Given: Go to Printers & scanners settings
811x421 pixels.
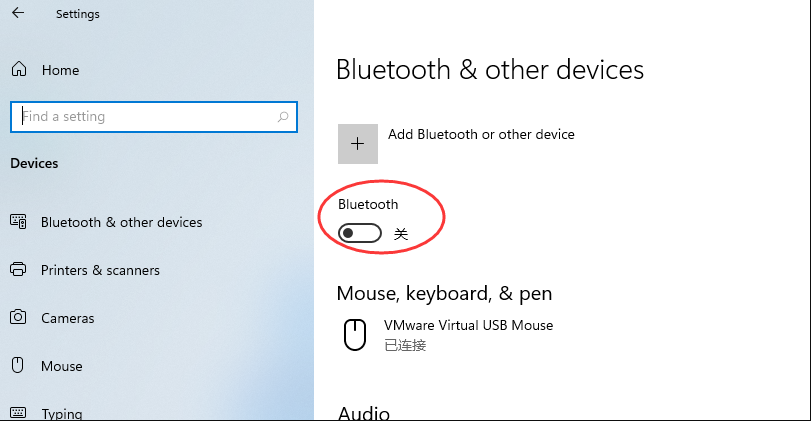Looking at the screenshot, I should coord(100,270).
